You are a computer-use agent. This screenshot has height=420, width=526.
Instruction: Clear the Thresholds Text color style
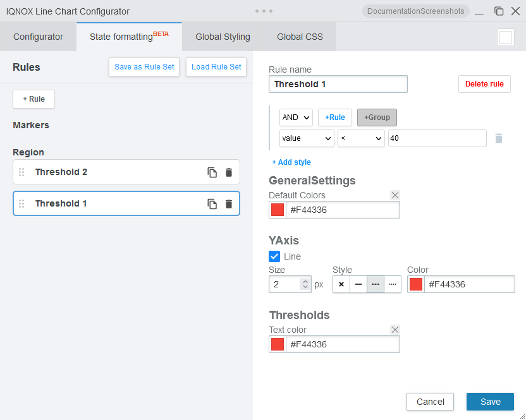pos(395,330)
